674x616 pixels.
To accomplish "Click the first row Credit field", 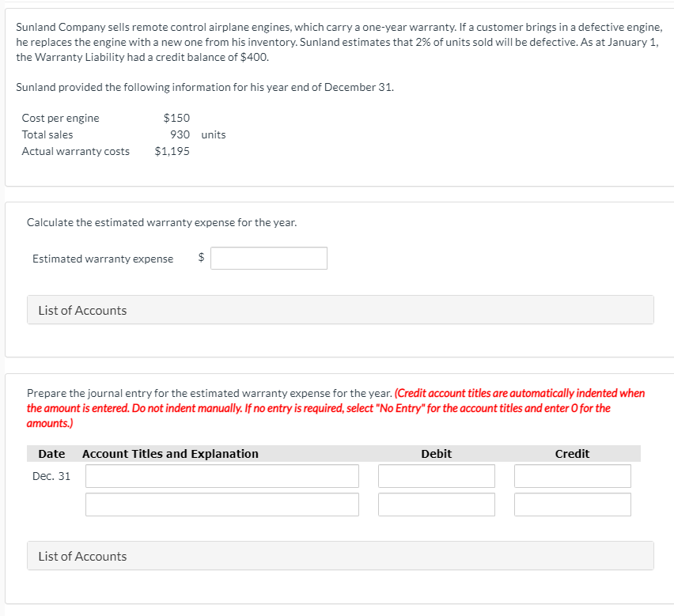I will click(573, 476).
